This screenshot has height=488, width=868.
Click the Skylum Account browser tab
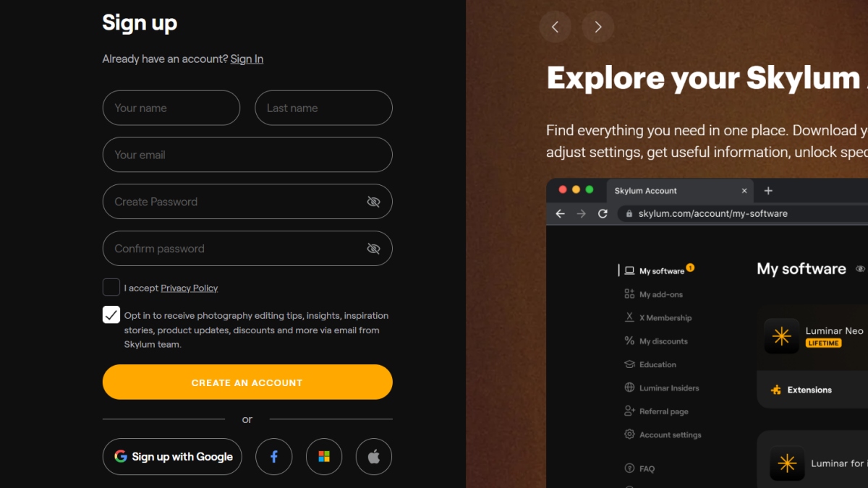point(680,191)
